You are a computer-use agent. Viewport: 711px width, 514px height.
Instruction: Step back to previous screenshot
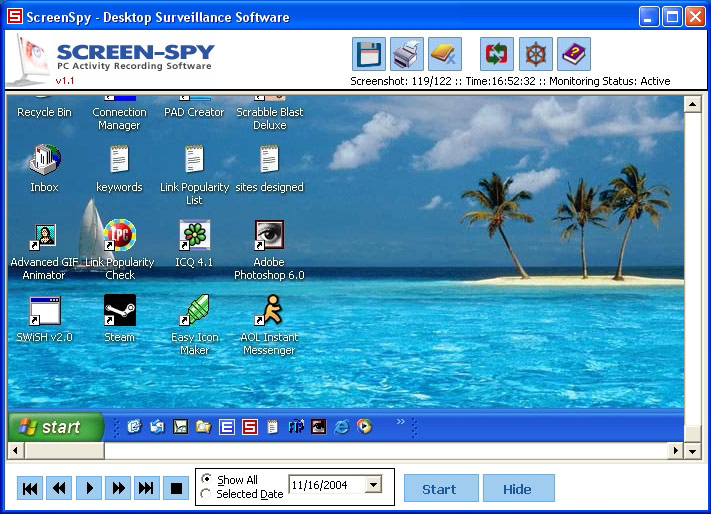pos(59,488)
